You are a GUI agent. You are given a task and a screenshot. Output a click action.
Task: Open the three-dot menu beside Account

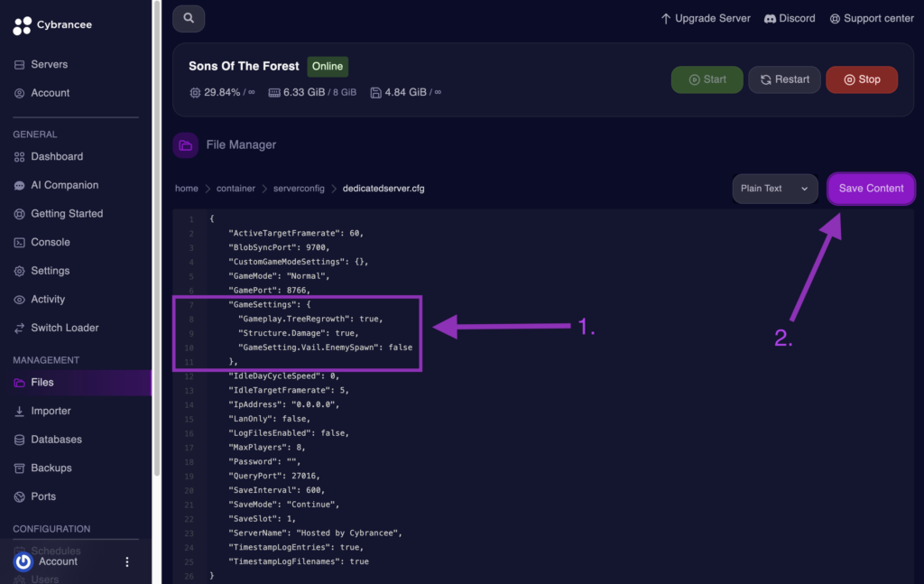click(x=126, y=561)
